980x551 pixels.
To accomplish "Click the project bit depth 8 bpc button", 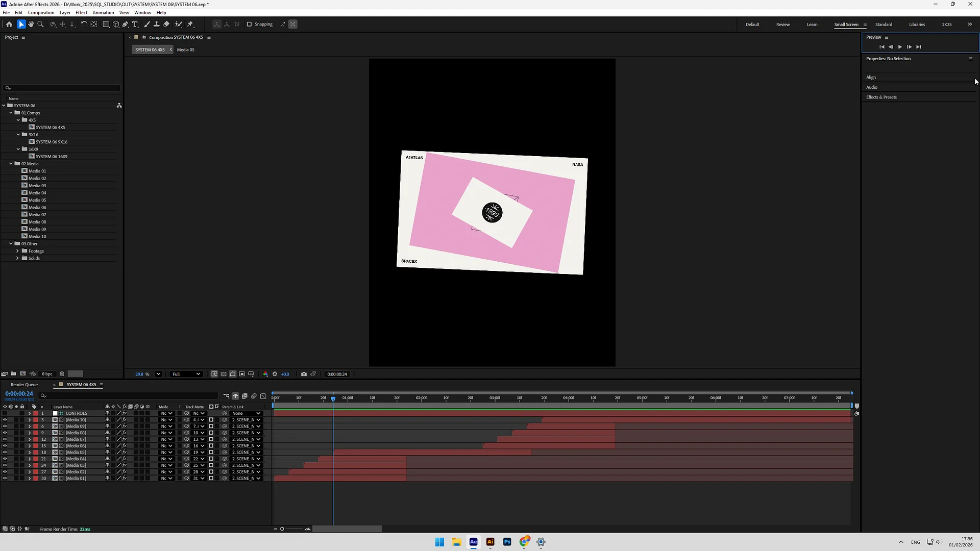I will point(47,374).
